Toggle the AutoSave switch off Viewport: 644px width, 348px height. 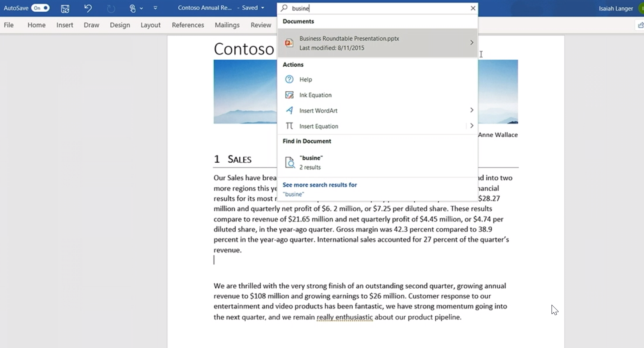(41, 8)
